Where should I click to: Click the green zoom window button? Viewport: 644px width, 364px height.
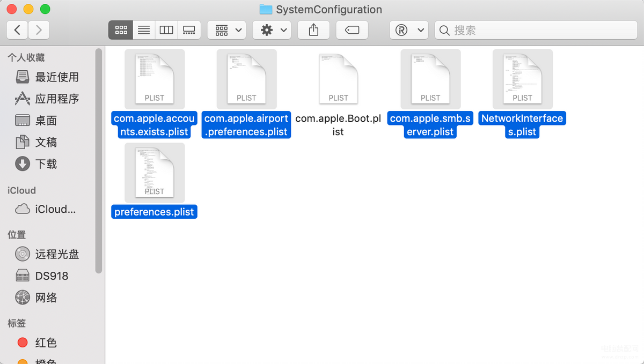tap(45, 9)
